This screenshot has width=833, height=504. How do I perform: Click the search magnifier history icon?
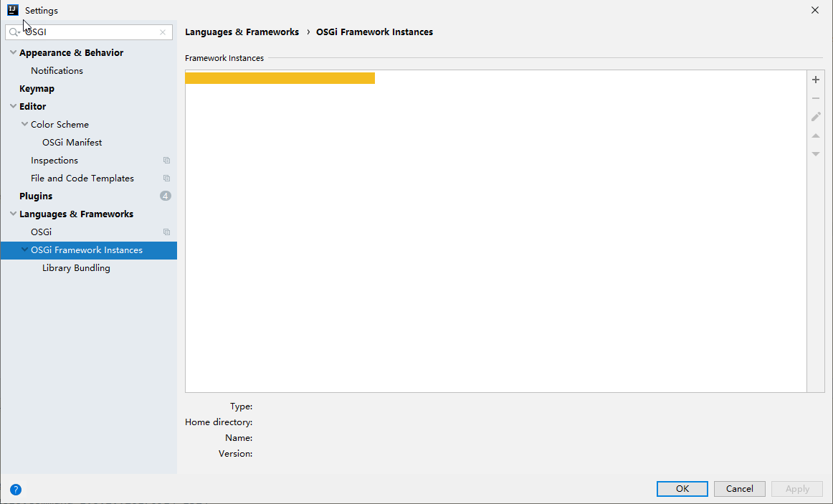tap(14, 32)
